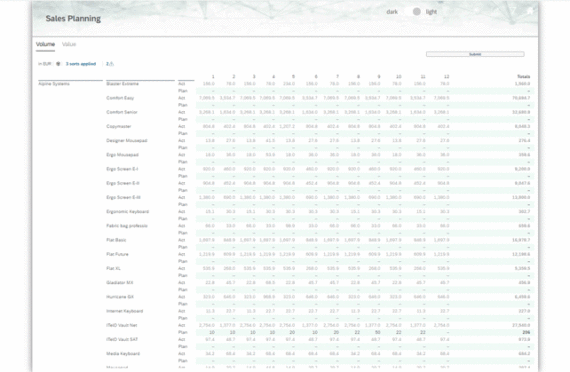The width and height of the screenshot is (570, 372).
Task: Select the Comfort Easy product row
Action: coord(120,98)
